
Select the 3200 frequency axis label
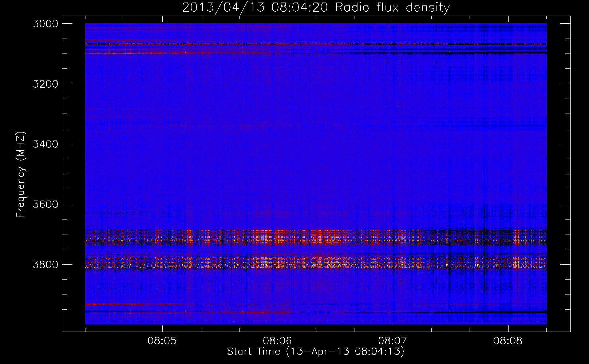(x=46, y=84)
